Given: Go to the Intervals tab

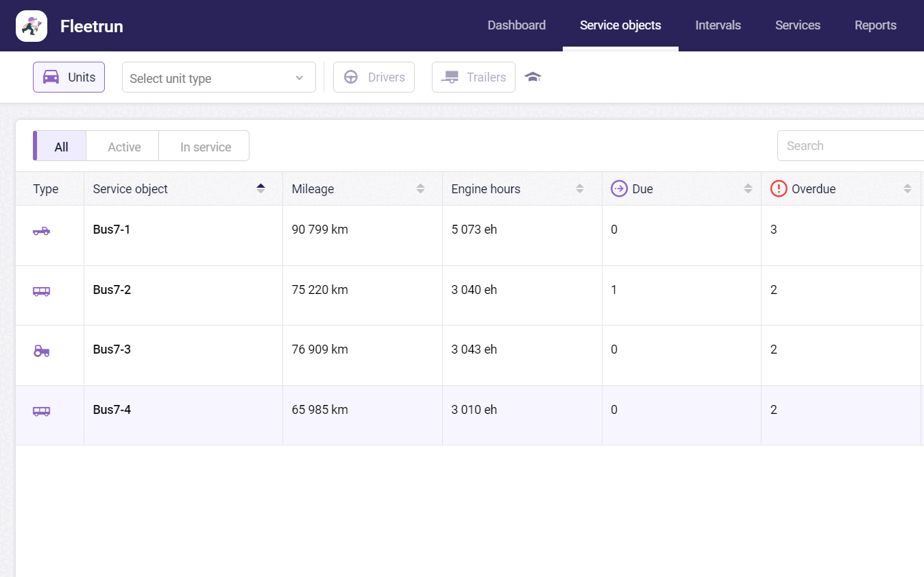Looking at the screenshot, I should (x=718, y=25).
